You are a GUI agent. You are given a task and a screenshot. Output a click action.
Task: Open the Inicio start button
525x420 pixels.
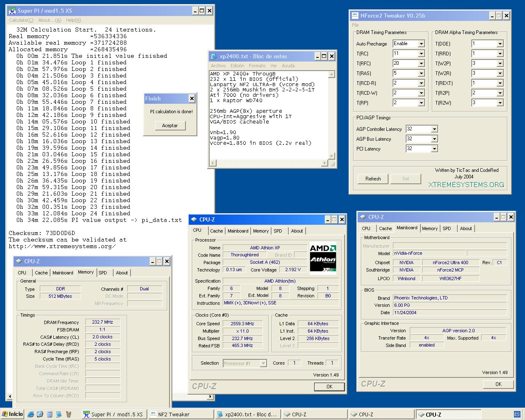point(12,414)
